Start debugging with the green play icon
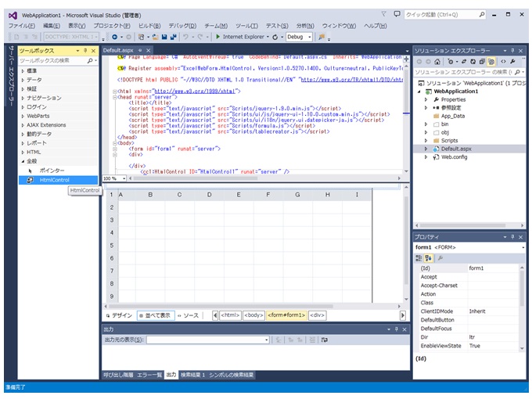This screenshot has width=532, height=399. 217,37
